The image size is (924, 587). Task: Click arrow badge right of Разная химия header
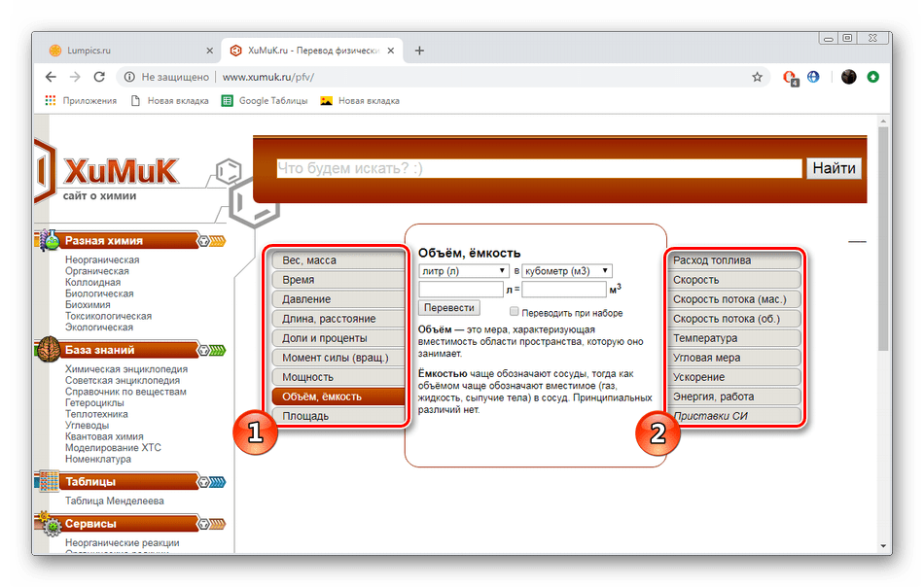(x=211, y=241)
